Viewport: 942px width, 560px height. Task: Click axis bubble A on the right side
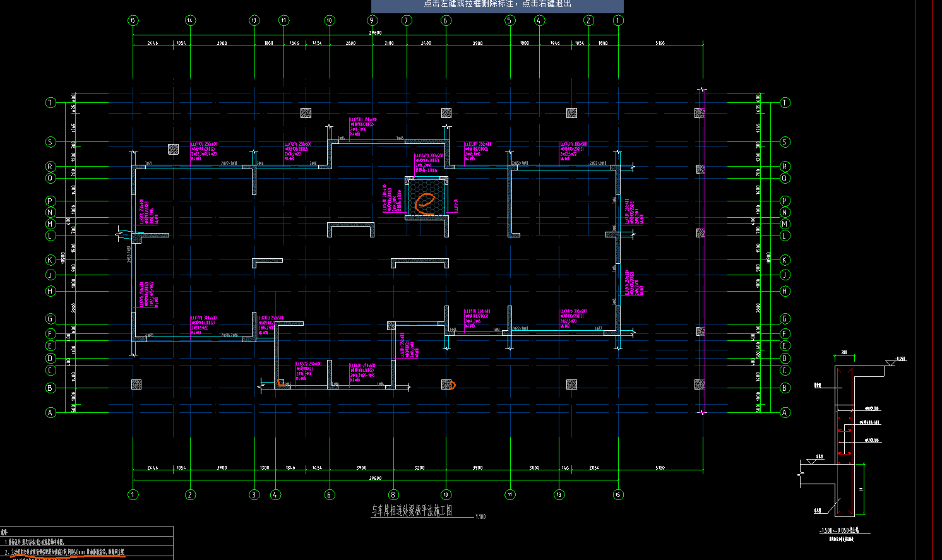click(x=785, y=412)
